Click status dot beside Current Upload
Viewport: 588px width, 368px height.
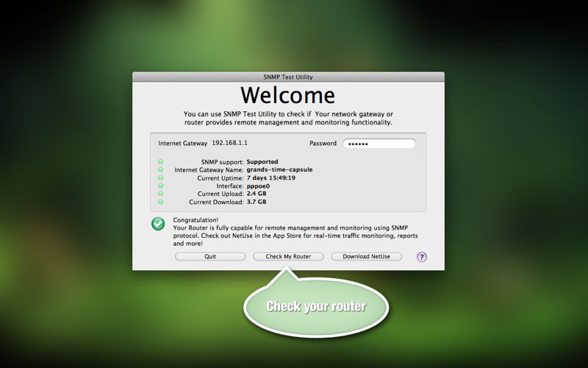[x=160, y=194]
